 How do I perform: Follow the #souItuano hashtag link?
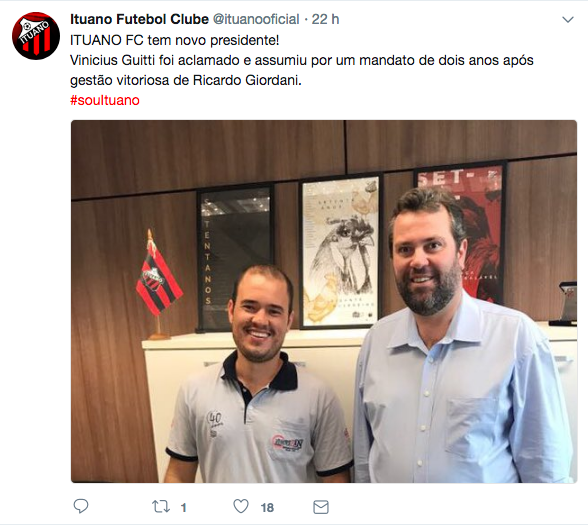pyautogui.click(x=105, y=100)
